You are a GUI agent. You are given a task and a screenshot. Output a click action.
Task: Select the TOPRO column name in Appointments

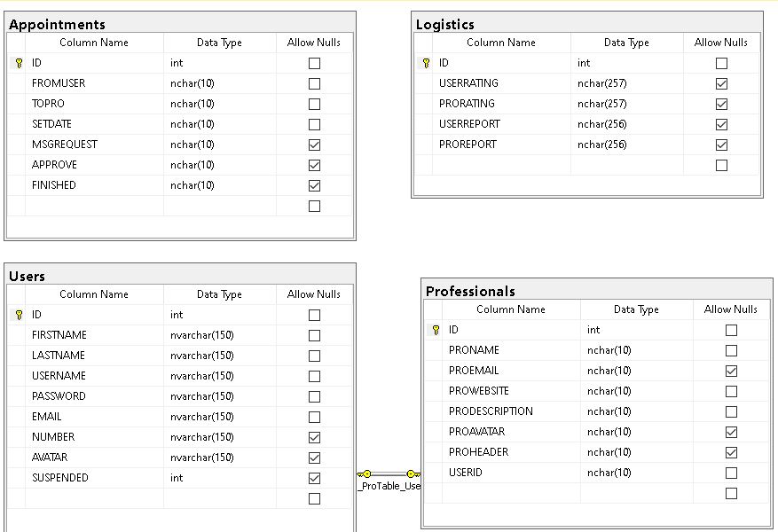(x=48, y=104)
